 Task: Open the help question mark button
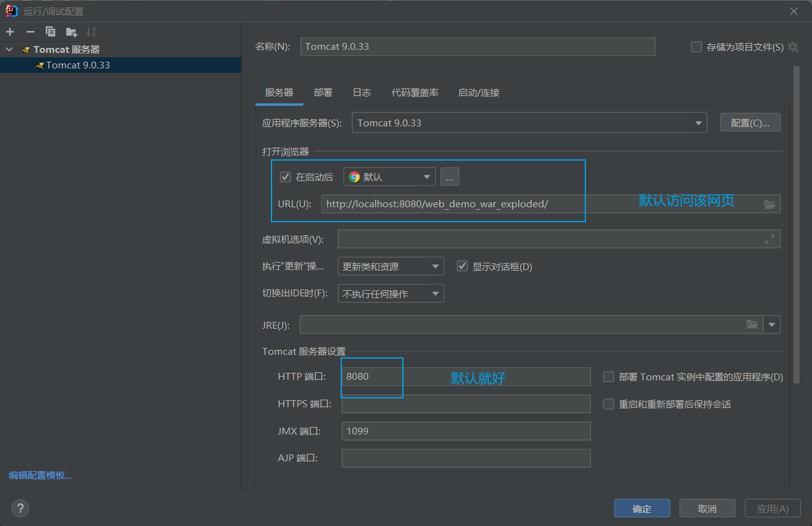tap(20, 509)
